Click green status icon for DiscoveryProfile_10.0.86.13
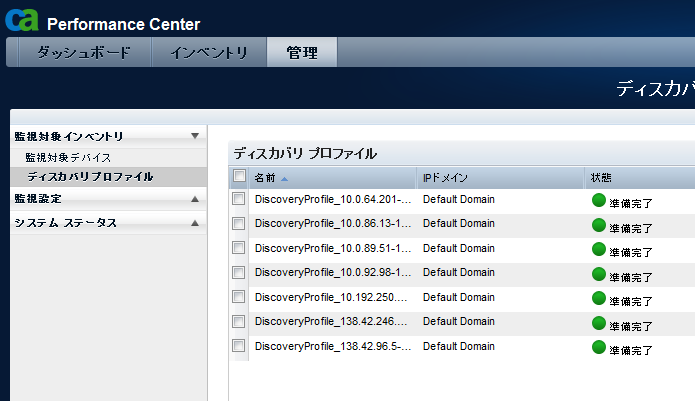This screenshot has height=401, width=695. tap(599, 225)
